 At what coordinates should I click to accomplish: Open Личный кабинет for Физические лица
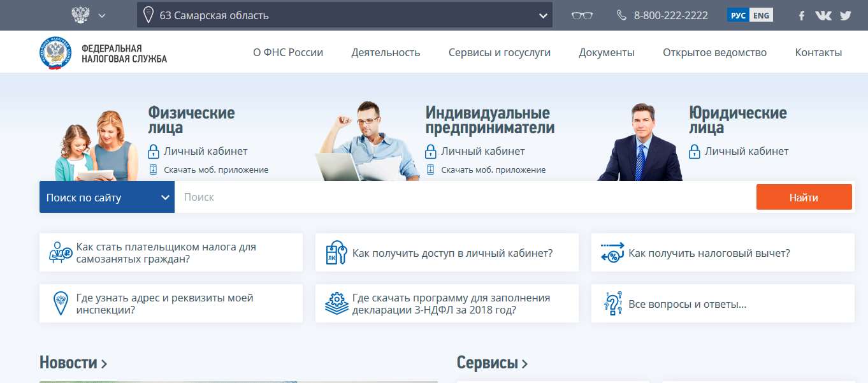tap(205, 151)
